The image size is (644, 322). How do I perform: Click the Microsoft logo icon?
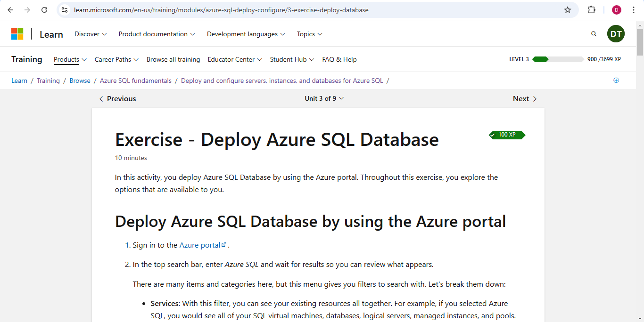tap(17, 34)
